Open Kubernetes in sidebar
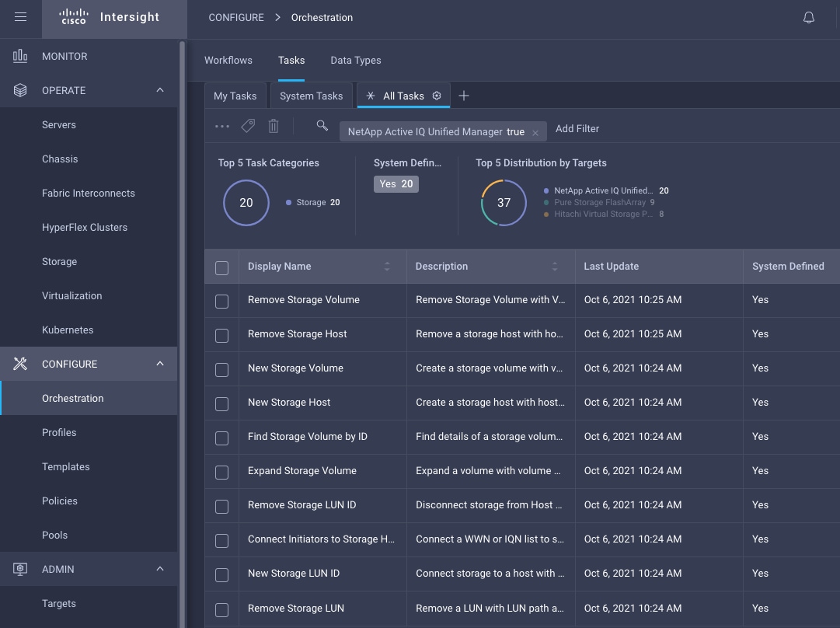The image size is (840, 628). click(68, 330)
